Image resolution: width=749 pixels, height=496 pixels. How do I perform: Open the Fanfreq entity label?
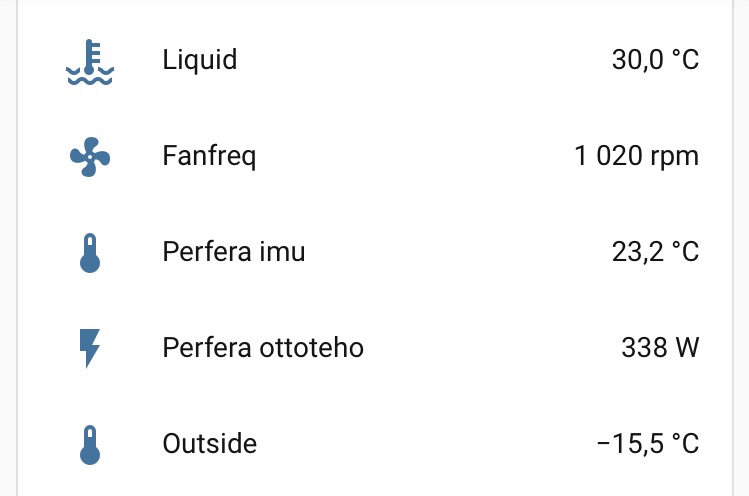click(x=209, y=157)
